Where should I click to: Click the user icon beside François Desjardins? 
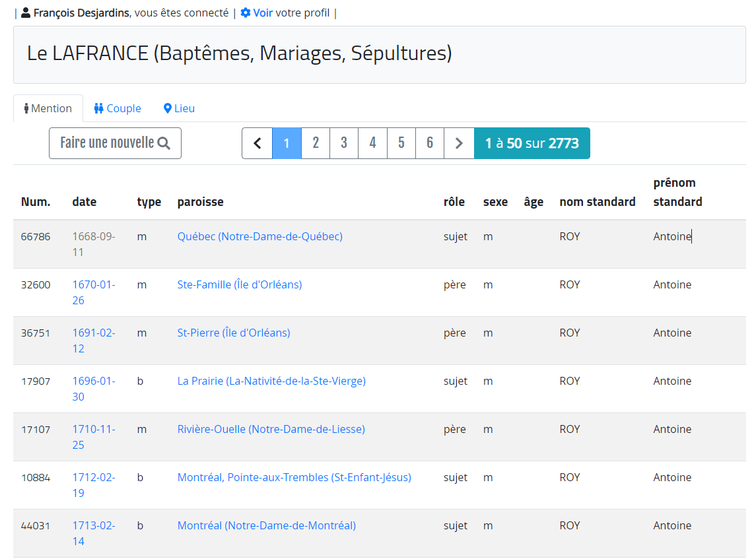[26, 13]
